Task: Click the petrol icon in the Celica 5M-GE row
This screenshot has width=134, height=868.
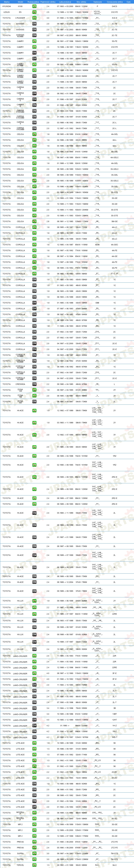Action: coord(34,221)
